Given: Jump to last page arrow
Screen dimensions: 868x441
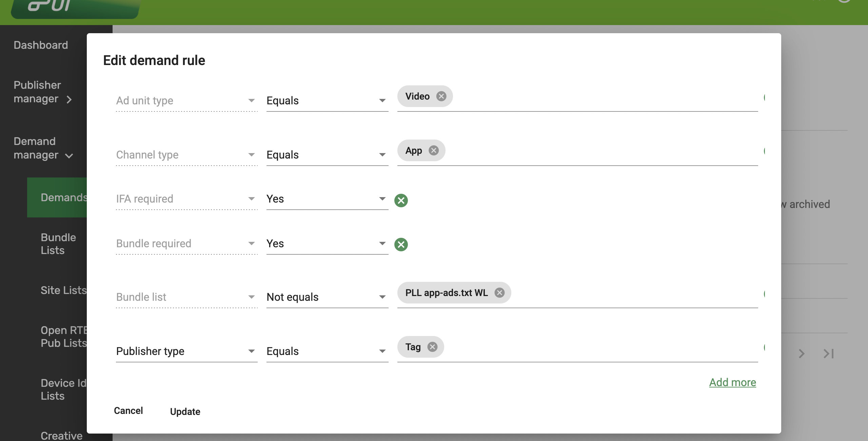Looking at the screenshot, I should tap(829, 354).
